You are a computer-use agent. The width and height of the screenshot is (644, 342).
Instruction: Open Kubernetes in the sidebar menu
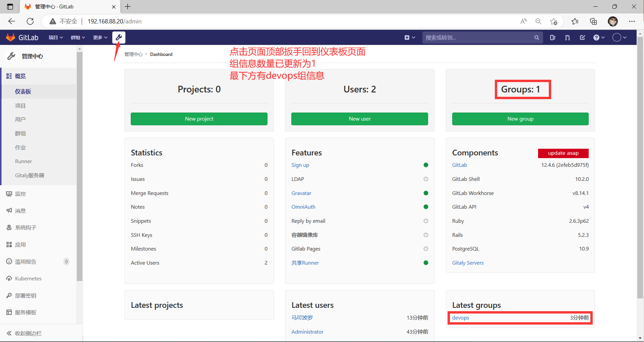28,278
